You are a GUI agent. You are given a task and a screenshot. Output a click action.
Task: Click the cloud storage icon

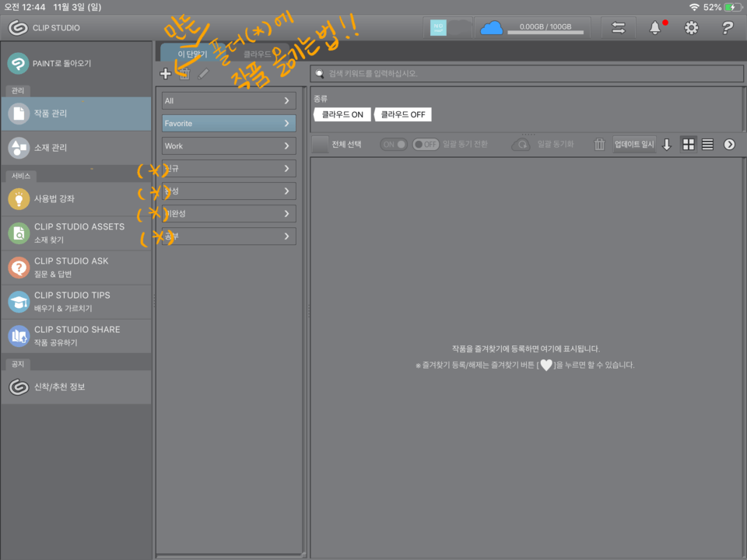pos(492,28)
